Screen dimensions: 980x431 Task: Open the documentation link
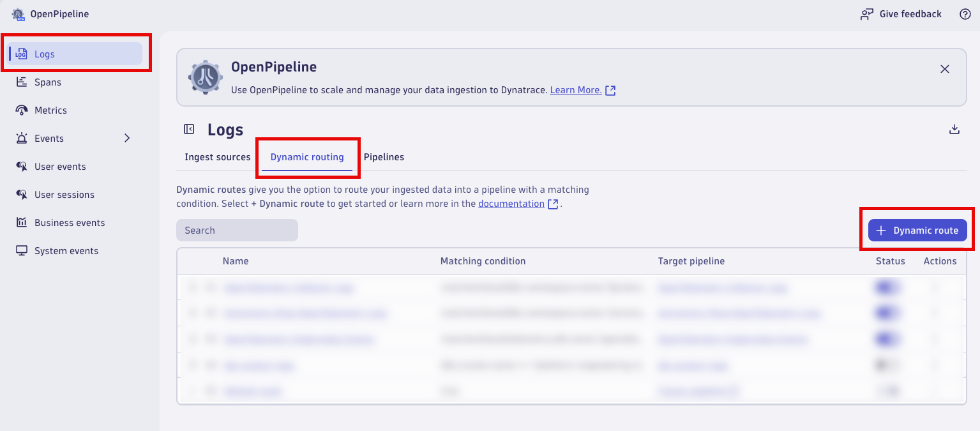tap(511, 204)
